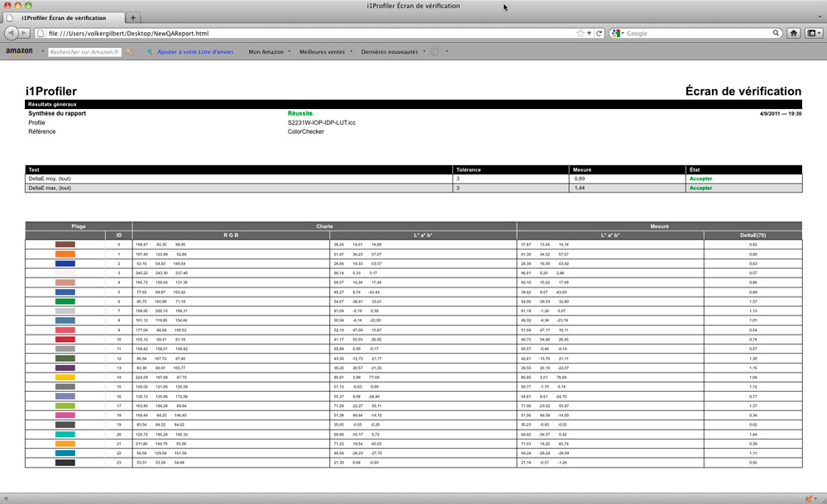This screenshot has width=827, height=504.
Task: Click the browser forward arrow
Action: 24,33
